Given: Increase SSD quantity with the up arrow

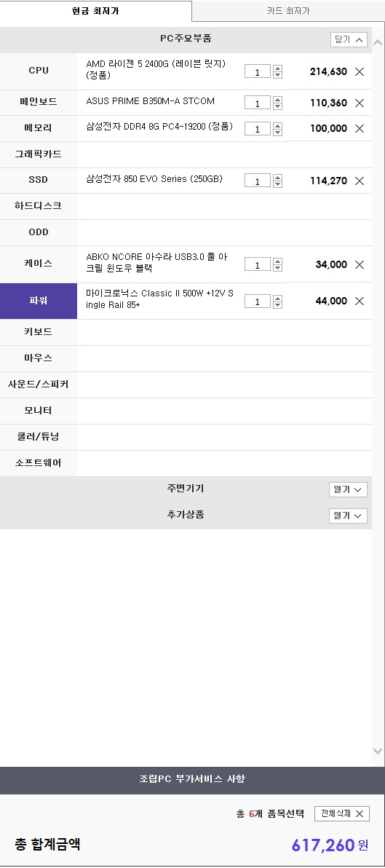Looking at the screenshot, I should [278, 177].
